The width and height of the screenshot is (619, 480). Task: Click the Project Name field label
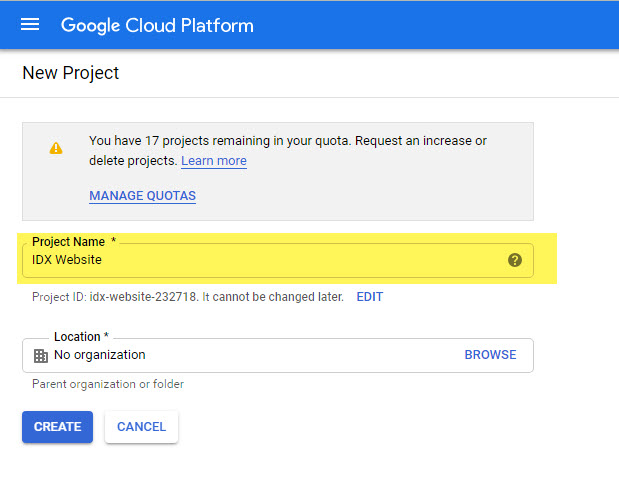[69, 242]
